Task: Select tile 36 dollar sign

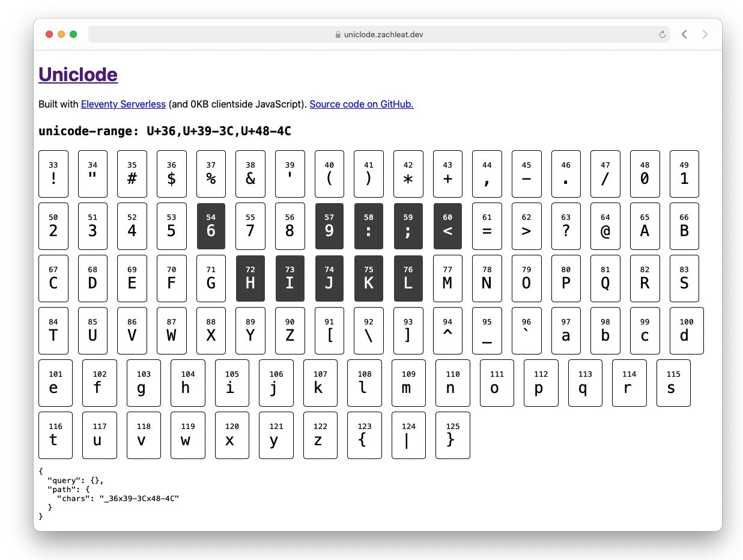Action: pyautogui.click(x=172, y=174)
